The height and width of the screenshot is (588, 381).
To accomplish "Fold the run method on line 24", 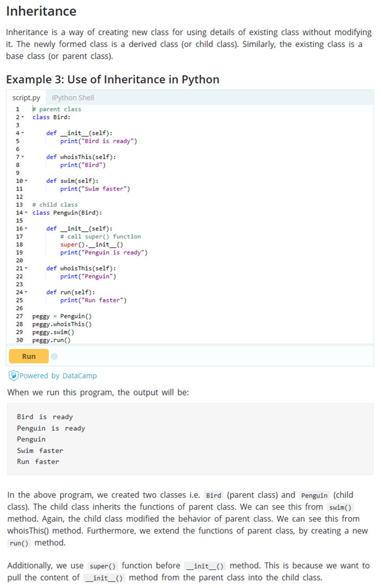I will pyautogui.click(x=26, y=292).
